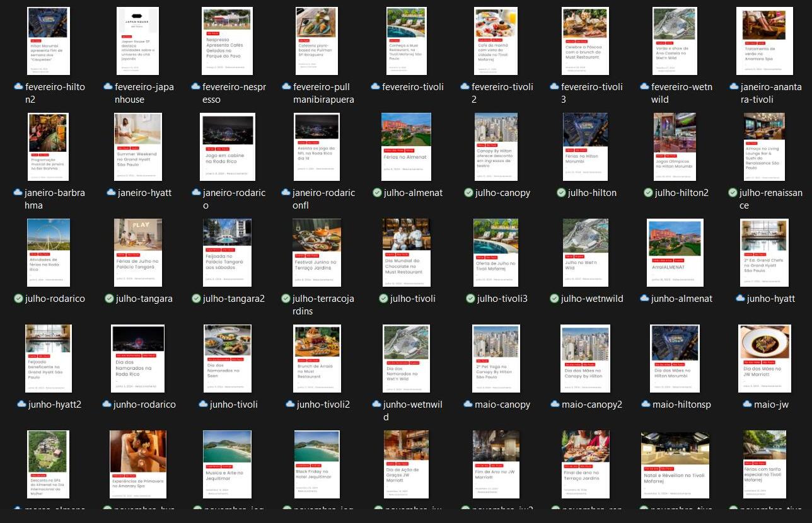The width and height of the screenshot is (812, 523).
Task: Click the junho-rodarico file thumbnail
Action: click(138, 359)
